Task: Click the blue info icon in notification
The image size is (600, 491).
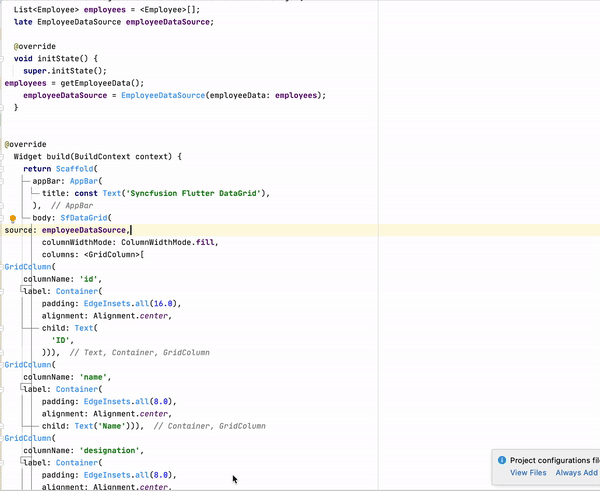Action: pyautogui.click(x=501, y=460)
